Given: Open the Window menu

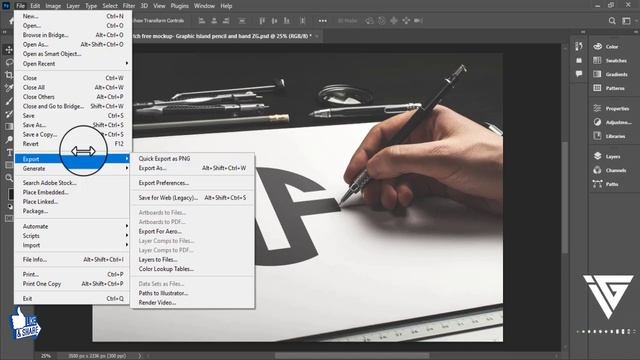Looking at the screenshot, I should 204,6.
